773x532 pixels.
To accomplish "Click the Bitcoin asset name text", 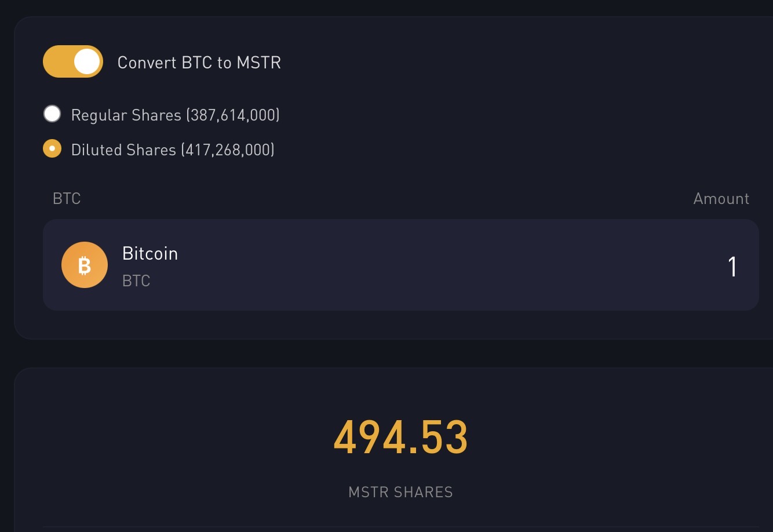I will 150,253.
